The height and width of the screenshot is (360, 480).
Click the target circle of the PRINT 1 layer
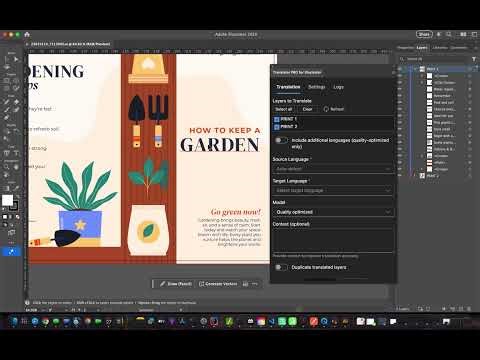469,69
